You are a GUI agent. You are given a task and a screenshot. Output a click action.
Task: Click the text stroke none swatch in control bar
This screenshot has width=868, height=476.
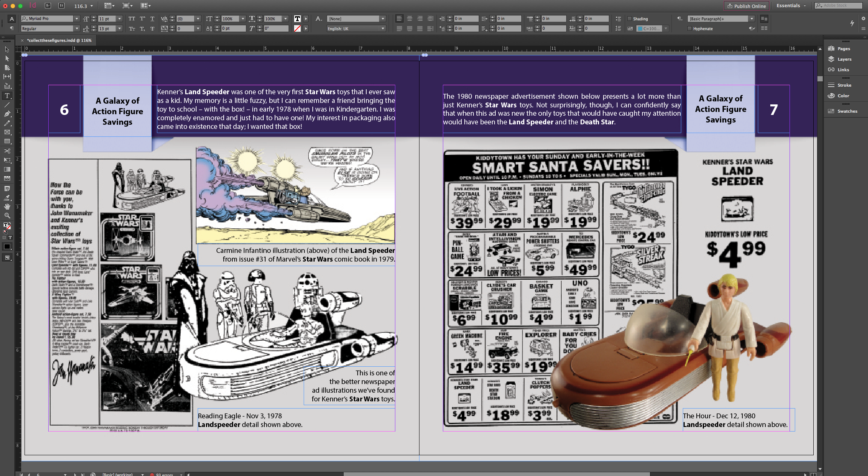(297, 29)
